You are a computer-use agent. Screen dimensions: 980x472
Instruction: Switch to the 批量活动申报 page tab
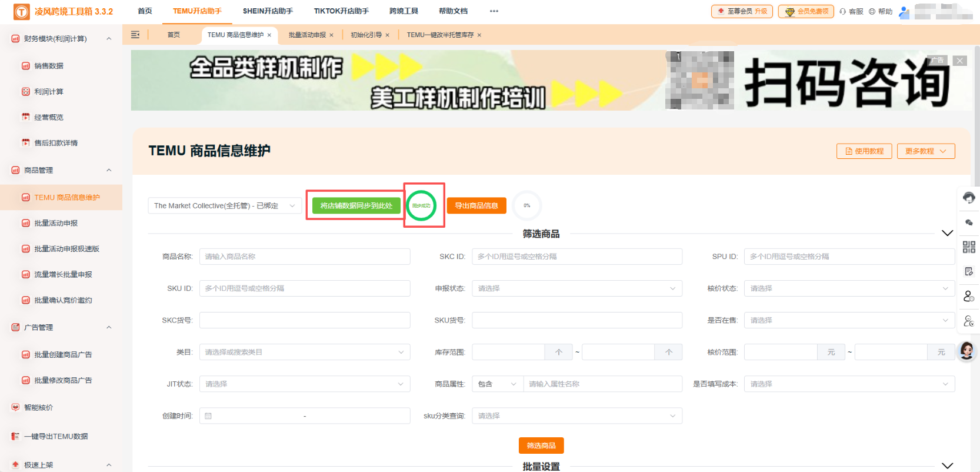pyautogui.click(x=307, y=35)
